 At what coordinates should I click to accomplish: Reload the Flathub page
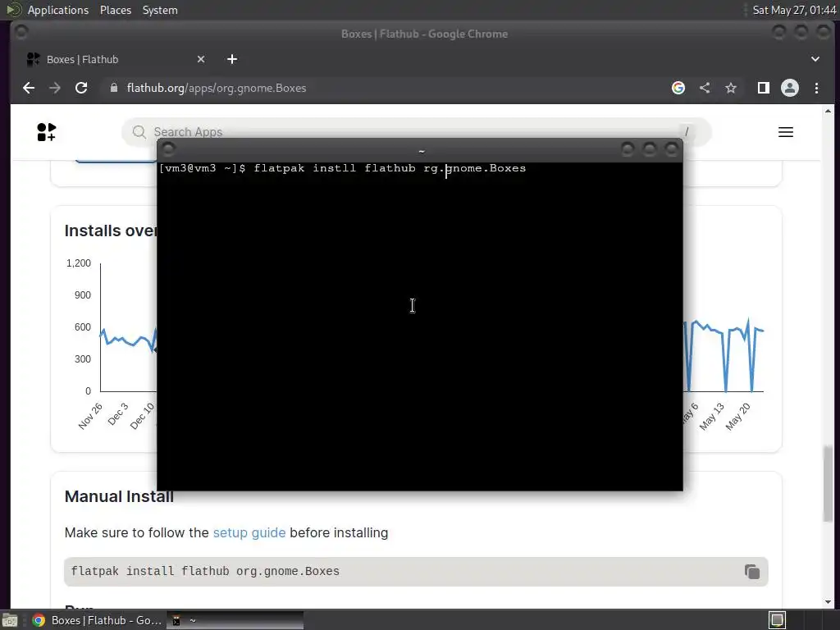point(81,88)
